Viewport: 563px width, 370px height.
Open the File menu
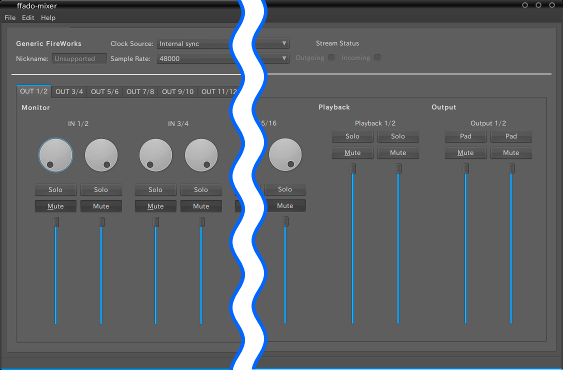click(10, 18)
